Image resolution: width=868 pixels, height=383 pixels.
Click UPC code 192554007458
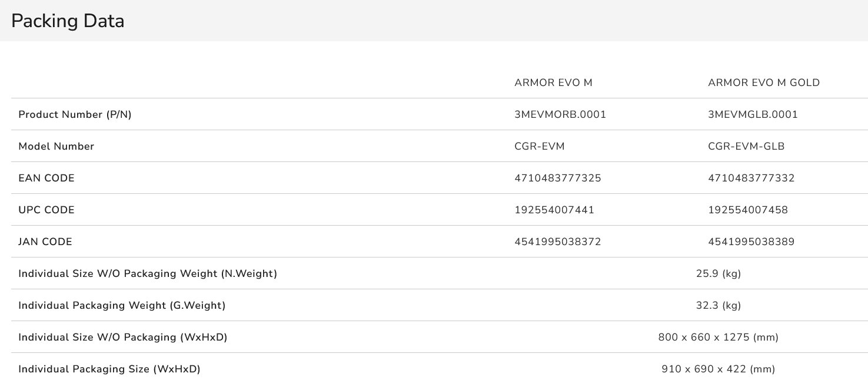coord(748,210)
